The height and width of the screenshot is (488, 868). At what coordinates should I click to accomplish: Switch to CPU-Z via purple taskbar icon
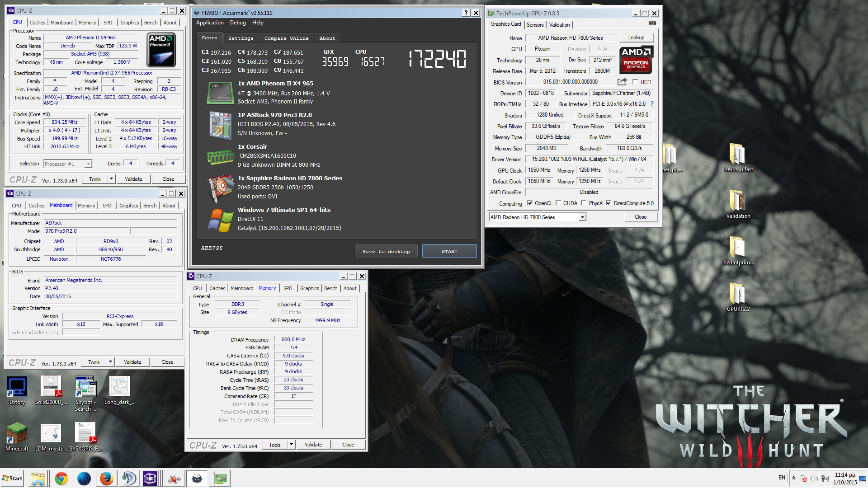point(150,479)
